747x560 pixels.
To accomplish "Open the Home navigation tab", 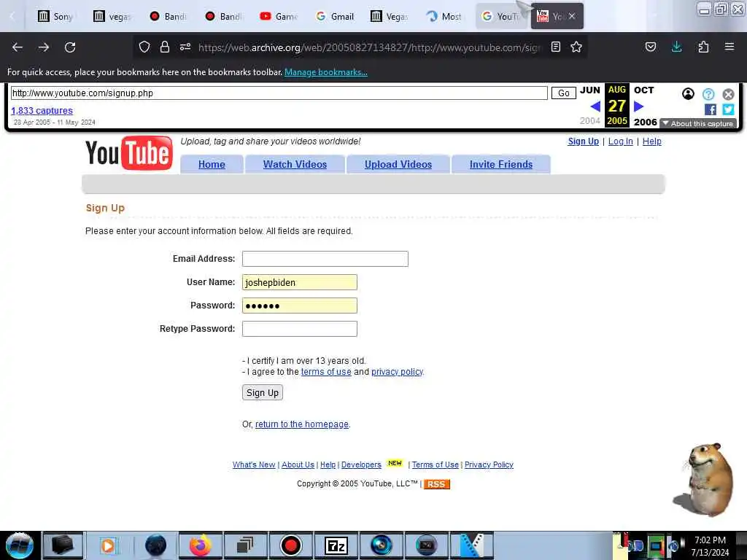I will (x=212, y=164).
